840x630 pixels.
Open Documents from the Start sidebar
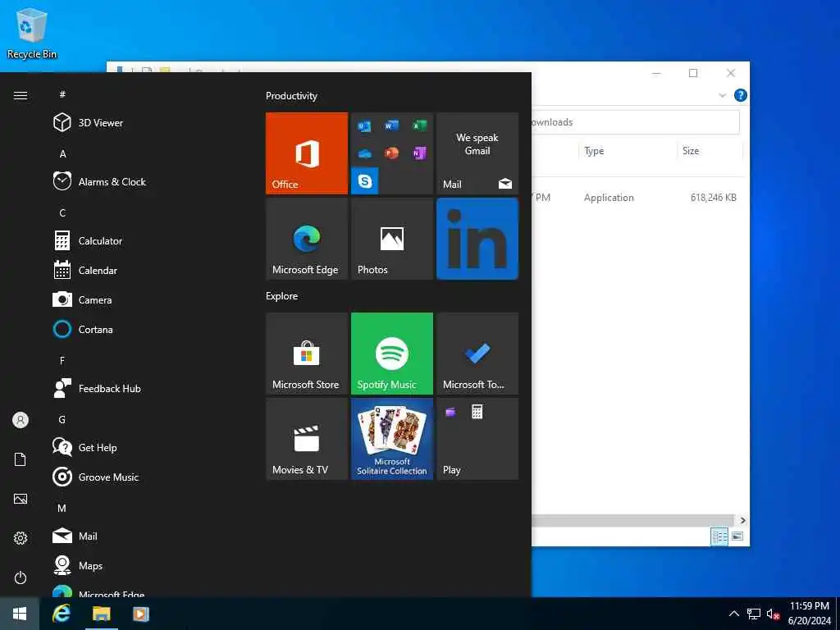coord(21,459)
